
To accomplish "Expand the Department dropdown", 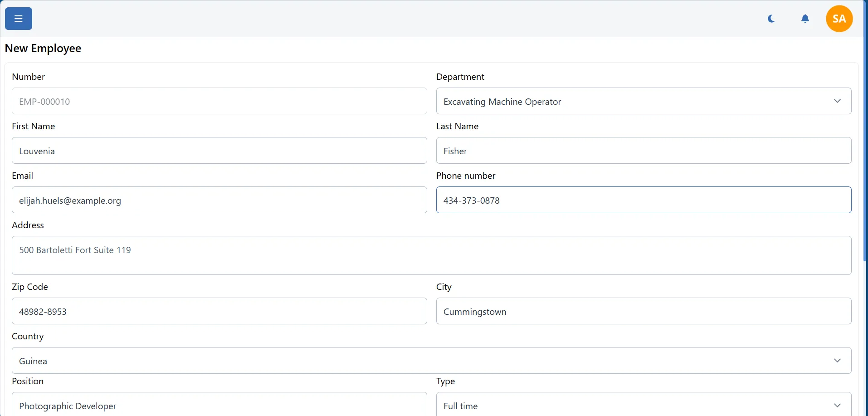I will tap(635, 101).
